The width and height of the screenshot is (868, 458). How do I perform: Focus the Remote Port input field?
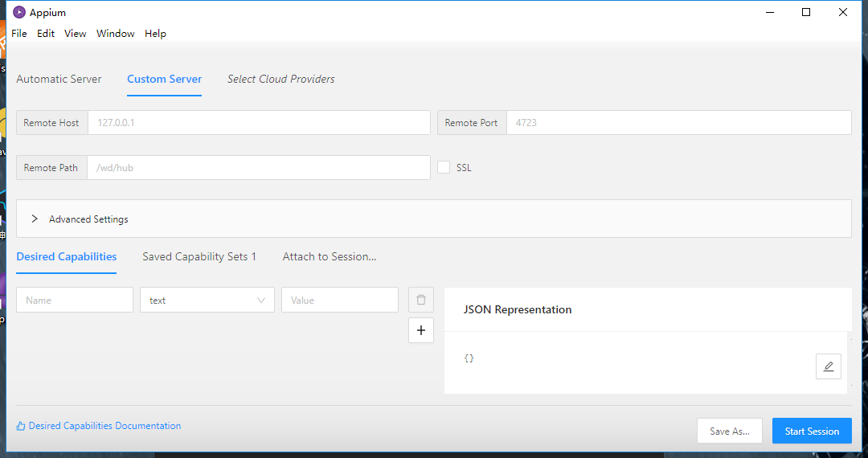pos(678,123)
